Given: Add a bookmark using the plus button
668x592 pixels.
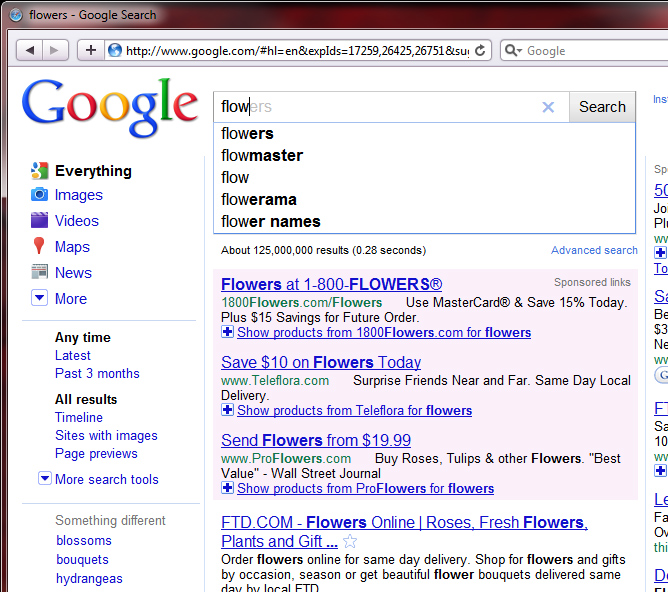Looking at the screenshot, I should (x=91, y=51).
